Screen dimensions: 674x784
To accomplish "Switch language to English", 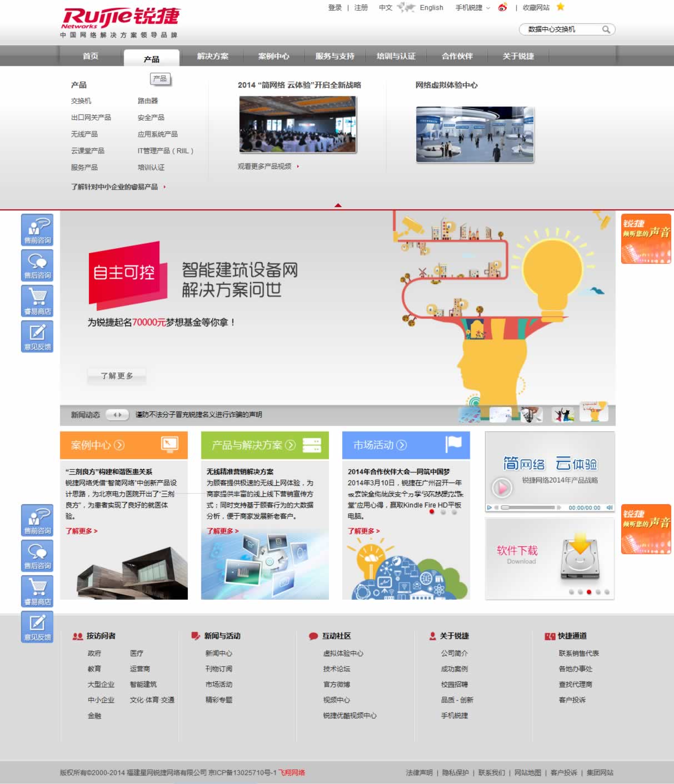I will pyautogui.click(x=431, y=8).
